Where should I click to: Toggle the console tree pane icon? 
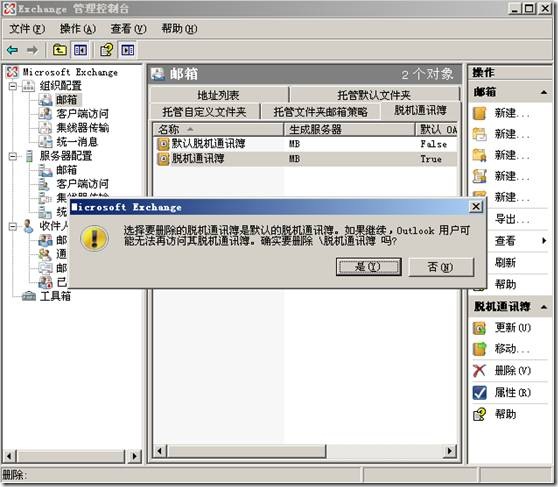80,50
